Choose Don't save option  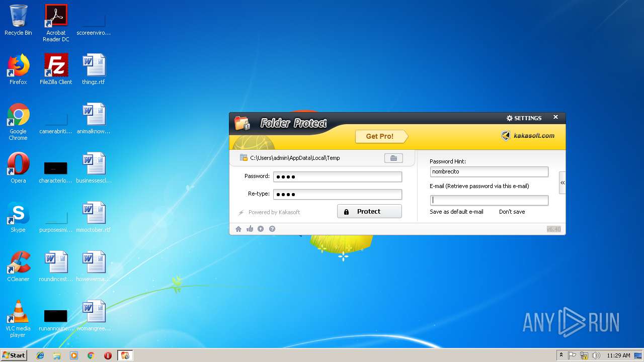tap(512, 212)
